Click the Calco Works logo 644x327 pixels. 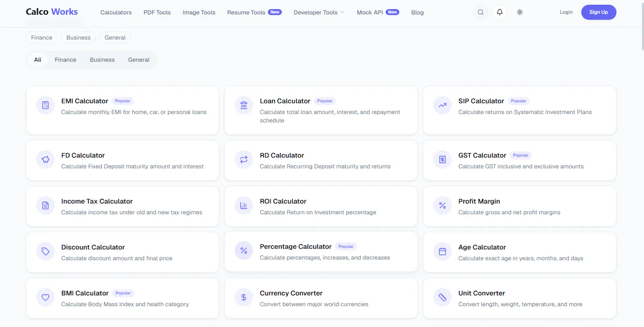[x=52, y=12]
